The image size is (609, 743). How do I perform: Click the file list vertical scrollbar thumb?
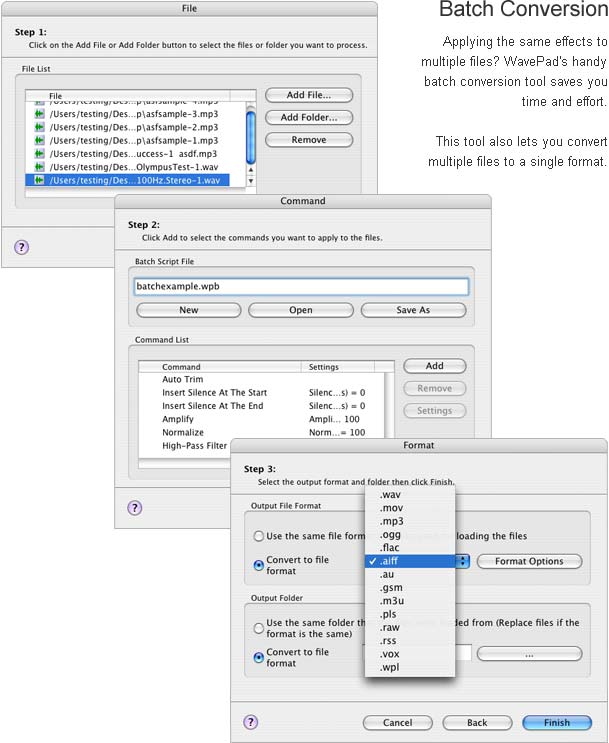coord(251,137)
